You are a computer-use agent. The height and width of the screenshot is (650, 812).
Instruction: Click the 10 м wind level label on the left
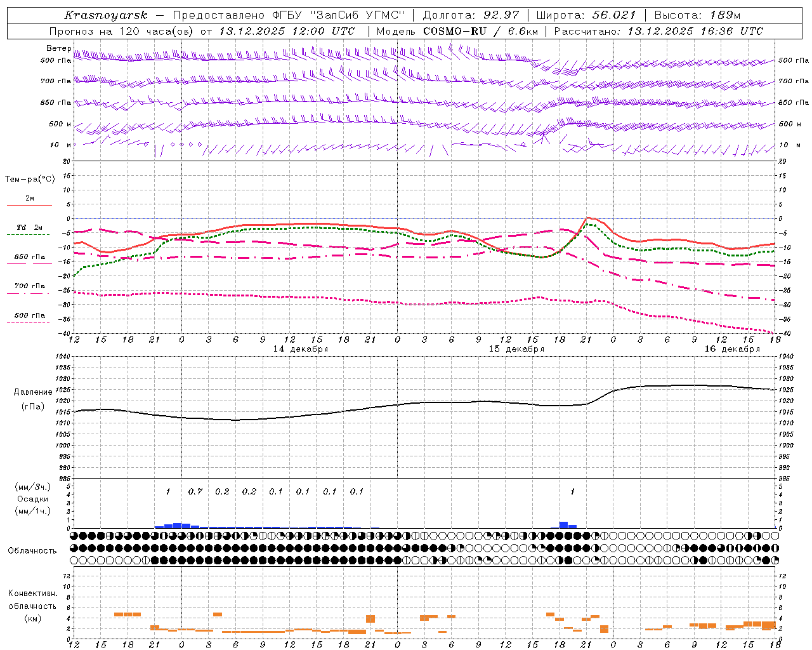coord(61,145)
